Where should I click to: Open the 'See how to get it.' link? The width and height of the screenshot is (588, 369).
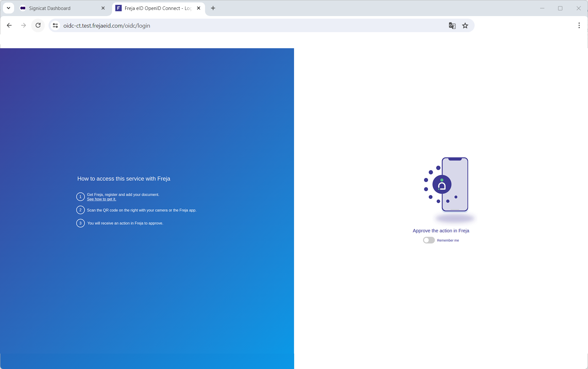point(101,199)
